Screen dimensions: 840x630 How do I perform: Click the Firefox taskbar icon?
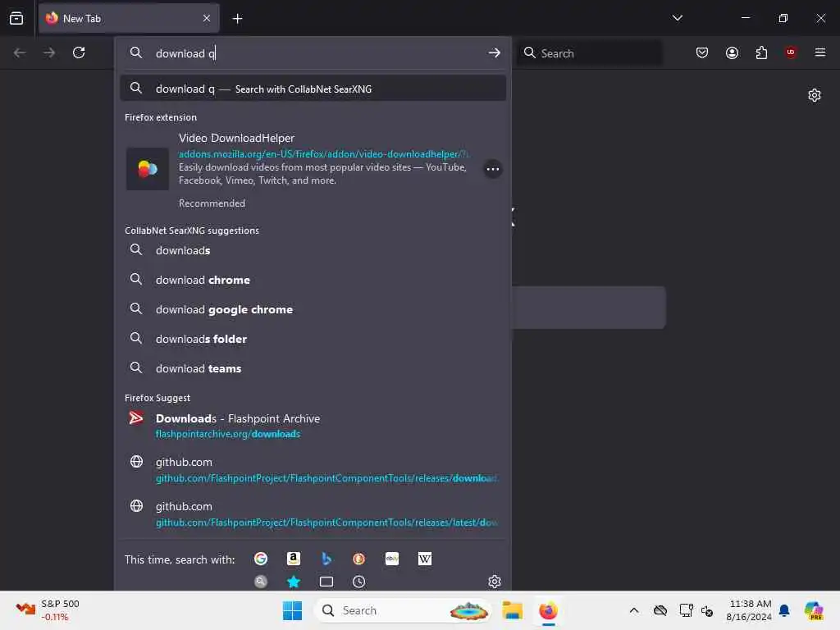pos(548,610)
